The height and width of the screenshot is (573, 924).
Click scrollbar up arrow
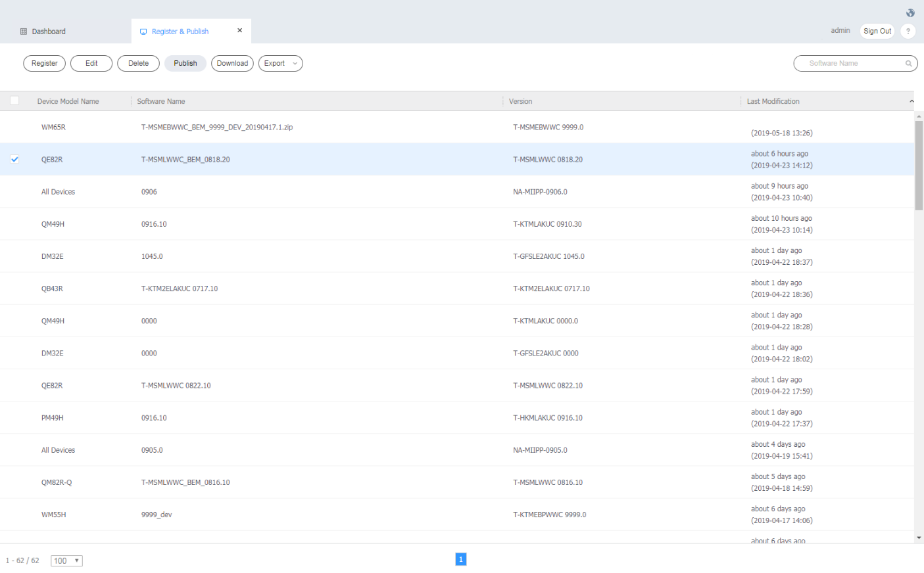click(x=919, y=116)
